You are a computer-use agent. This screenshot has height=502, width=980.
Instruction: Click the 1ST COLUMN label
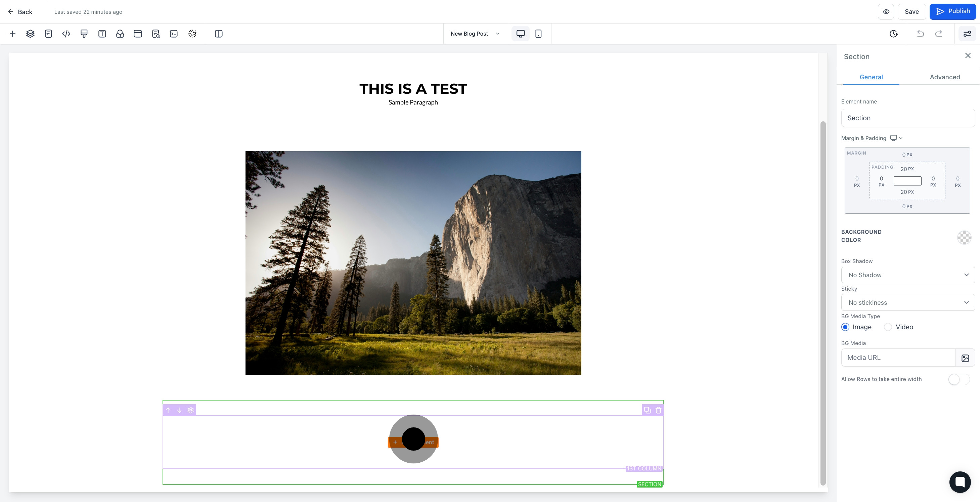(644, 468)
